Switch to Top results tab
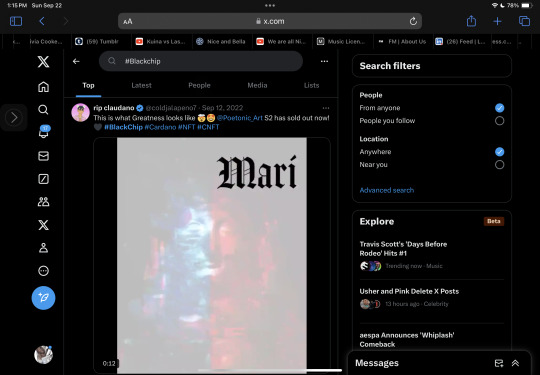Screen dimensions: 540x375 (88, 85)
